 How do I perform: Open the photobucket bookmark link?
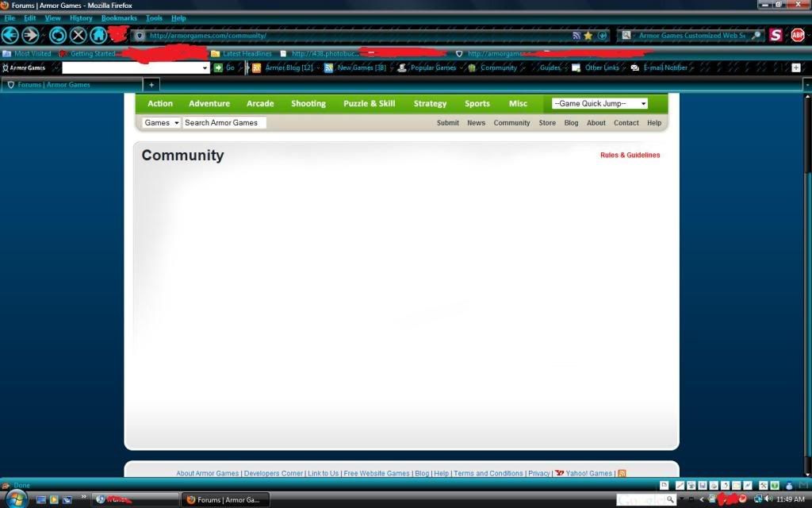[320, 53]
